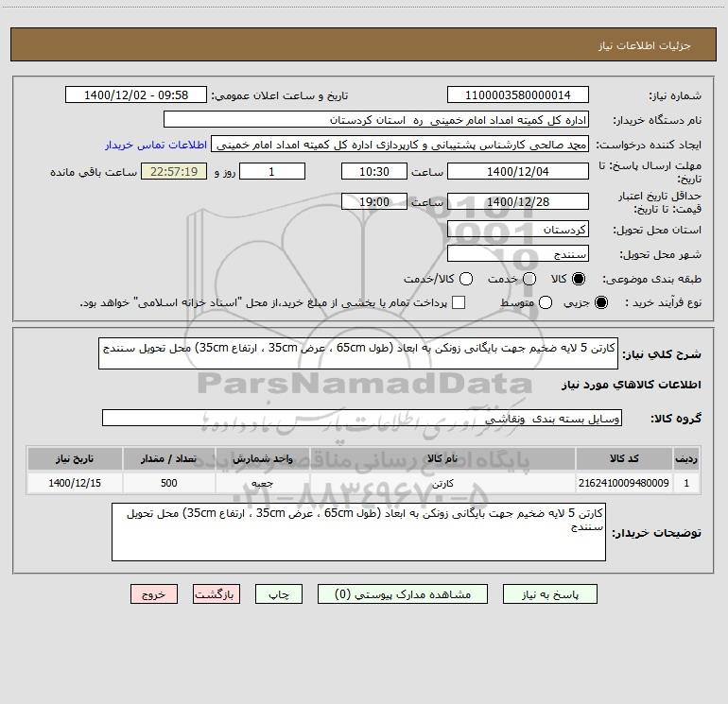Image resolution: width=728 pixels, height=704 pixels.
Task: Click the شرح کلی نیاز description box
Action: tap(358, 353)
